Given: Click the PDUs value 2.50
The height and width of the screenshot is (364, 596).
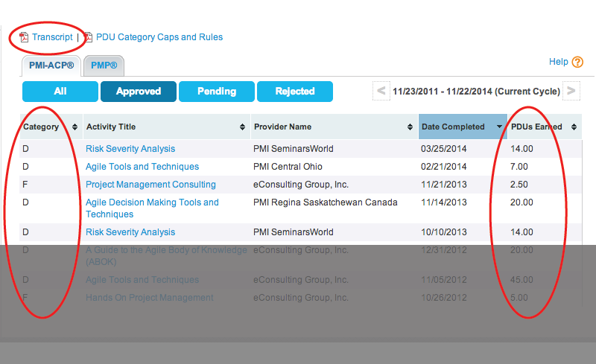Looking at the screenshot, I should 519,185.
